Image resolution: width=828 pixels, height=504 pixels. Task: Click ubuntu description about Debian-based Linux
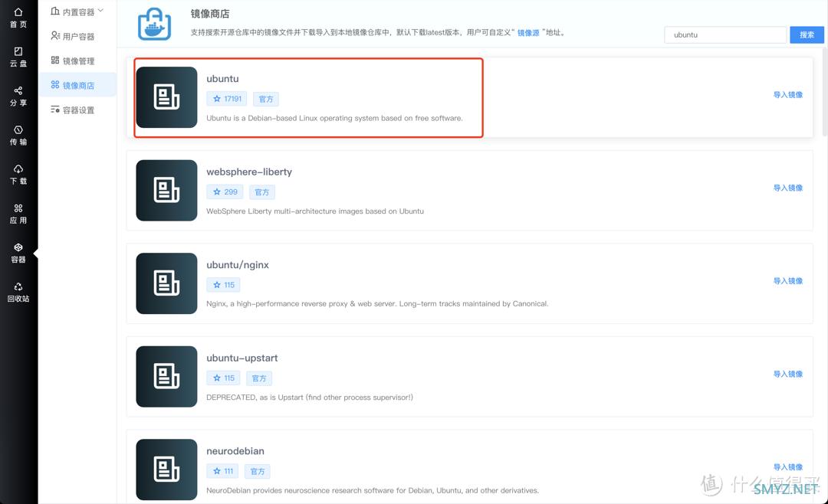[x=334, y=118]
